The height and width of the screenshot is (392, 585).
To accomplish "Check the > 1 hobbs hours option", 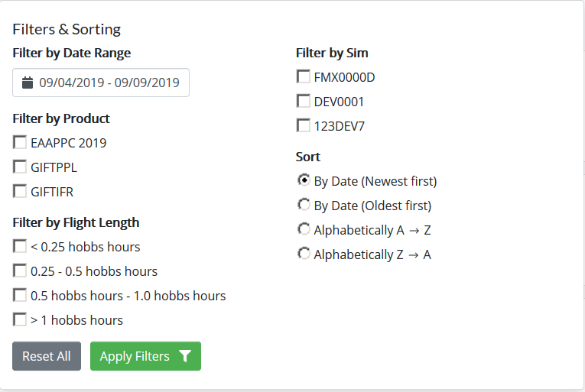I will 20,319.
